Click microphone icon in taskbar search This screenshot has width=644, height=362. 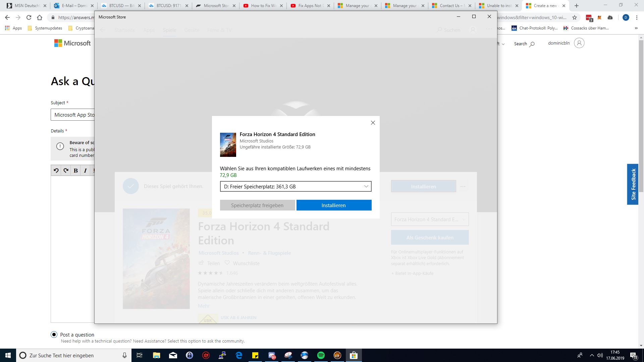pyautogui.click(x=124, y=355)
